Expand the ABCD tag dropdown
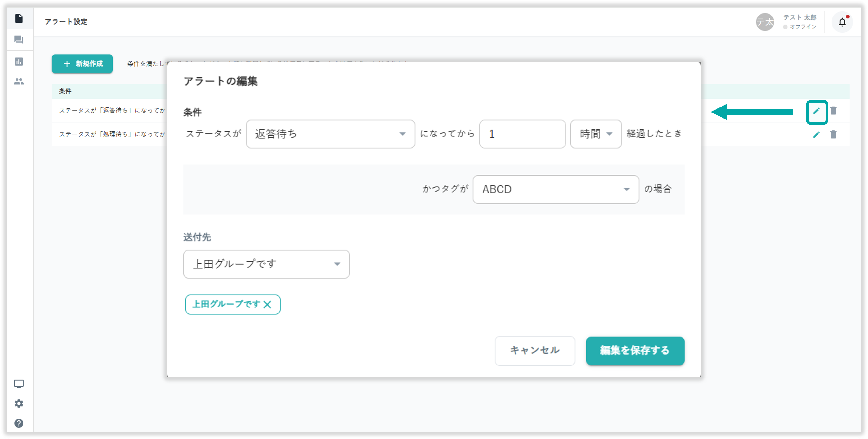The height and width of the screenshot is (439, 868). click(x=555, y=189)
